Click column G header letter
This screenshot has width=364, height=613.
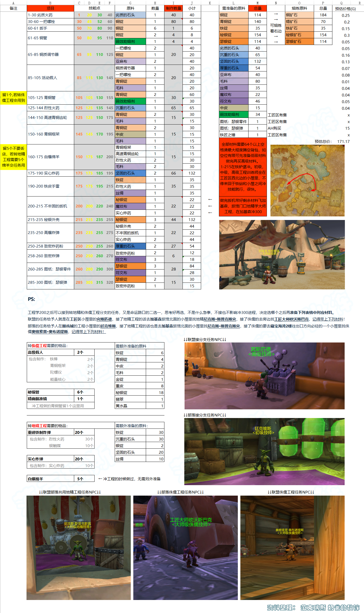[130, 3]
